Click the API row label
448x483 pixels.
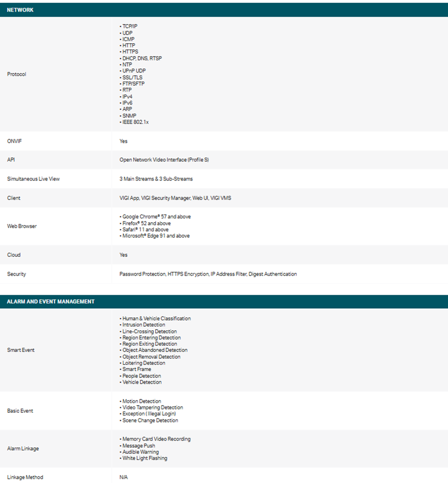(11, 160)
